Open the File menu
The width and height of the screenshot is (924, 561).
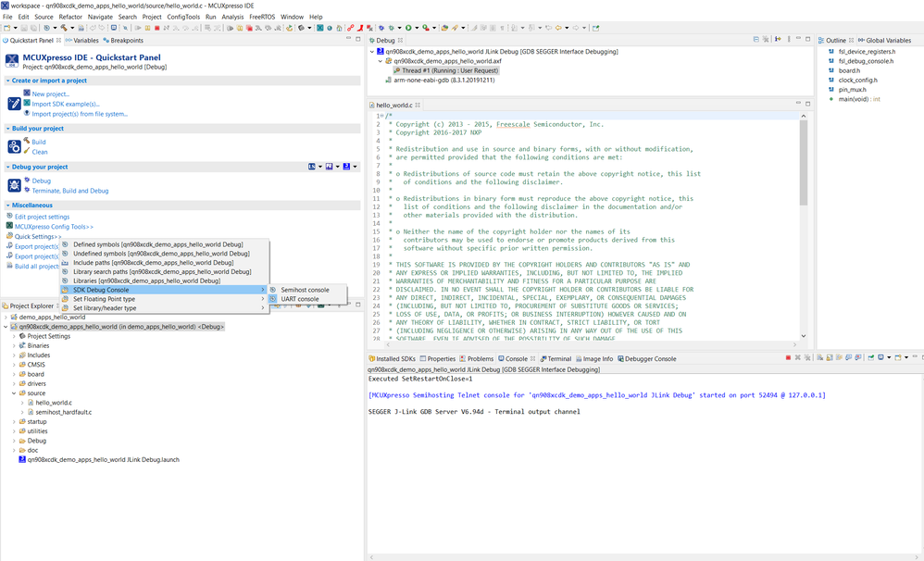click(x=7, y=17)
